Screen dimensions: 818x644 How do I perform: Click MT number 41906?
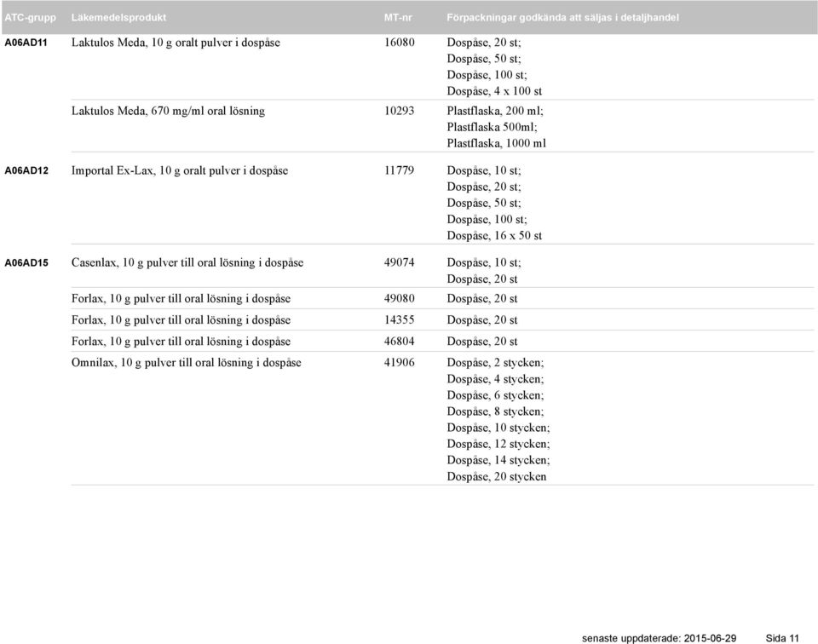(400, 362)
